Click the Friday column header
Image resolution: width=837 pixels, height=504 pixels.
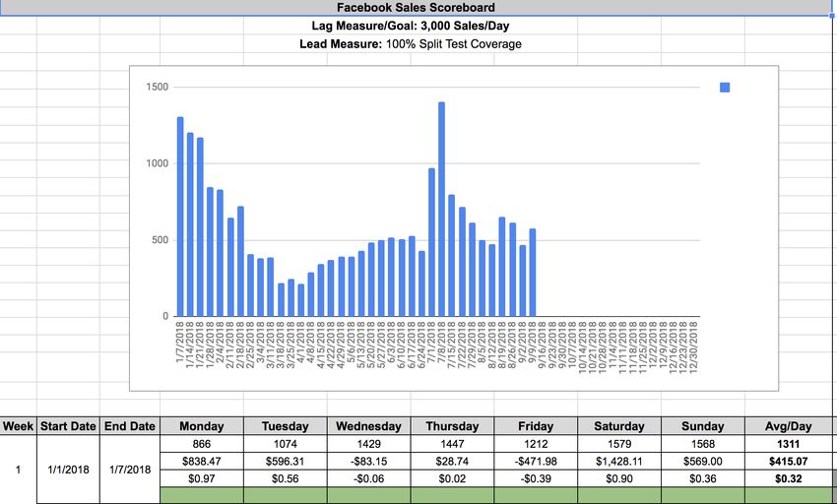(x=536, y=426)
